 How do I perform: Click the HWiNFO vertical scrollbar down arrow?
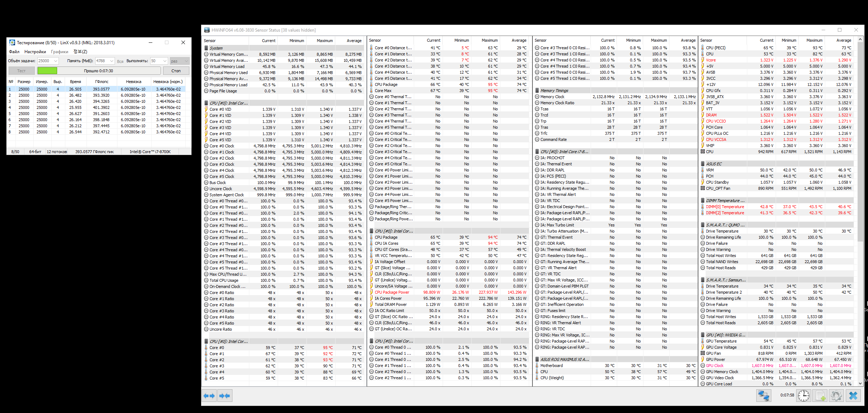pos(860,384)
